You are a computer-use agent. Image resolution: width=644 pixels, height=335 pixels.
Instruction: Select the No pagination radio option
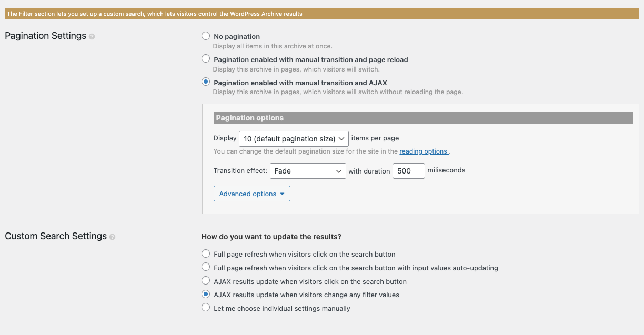coord(206,36)
